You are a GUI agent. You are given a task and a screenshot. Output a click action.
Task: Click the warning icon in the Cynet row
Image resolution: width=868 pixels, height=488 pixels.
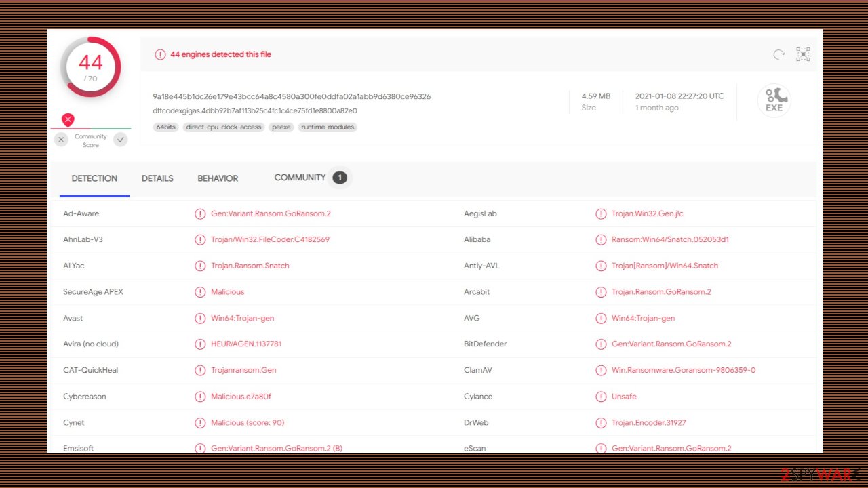[x=200, y=422]
